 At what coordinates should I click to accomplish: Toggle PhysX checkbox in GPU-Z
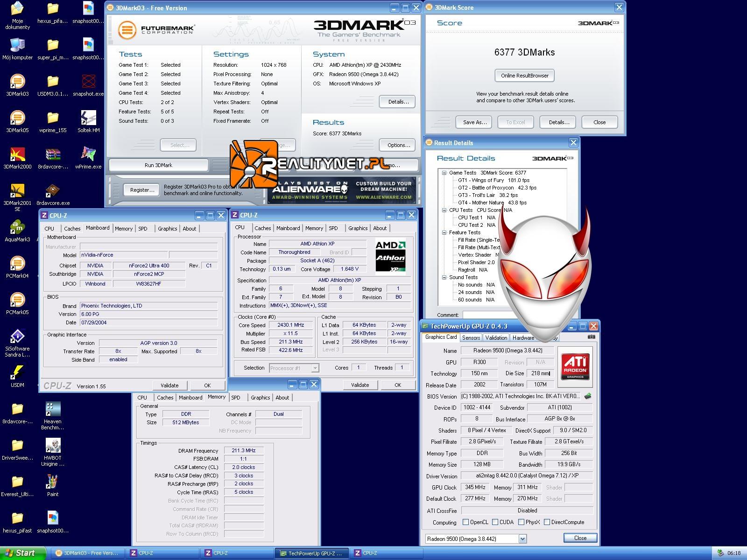click(x=521, y=522)
